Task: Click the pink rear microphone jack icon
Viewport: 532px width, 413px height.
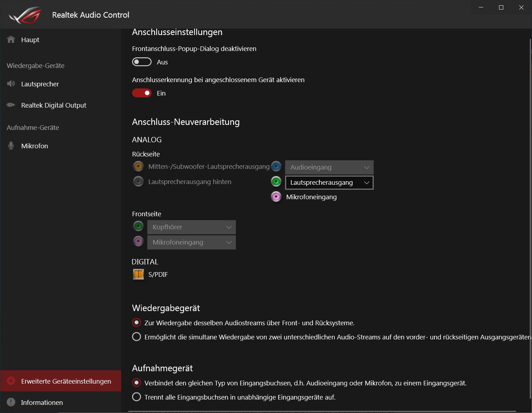Action: [276, 197]
